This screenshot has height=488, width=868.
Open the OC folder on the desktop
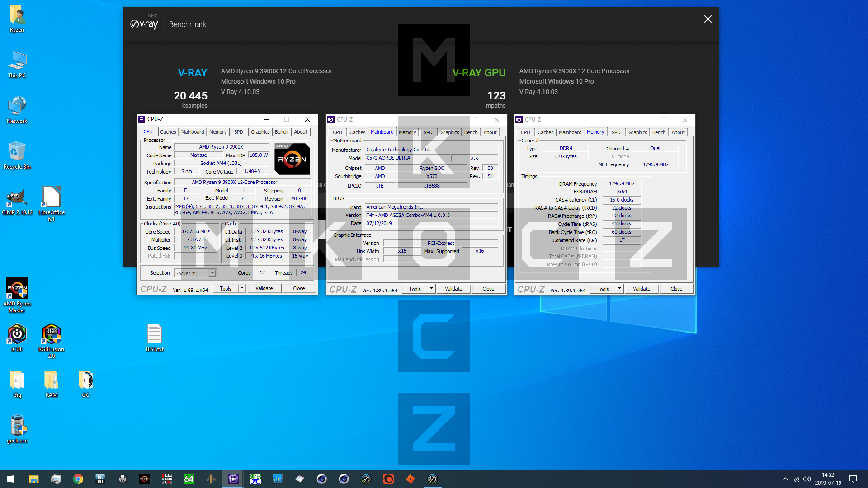pyautogui.click(x=85, y=384)
